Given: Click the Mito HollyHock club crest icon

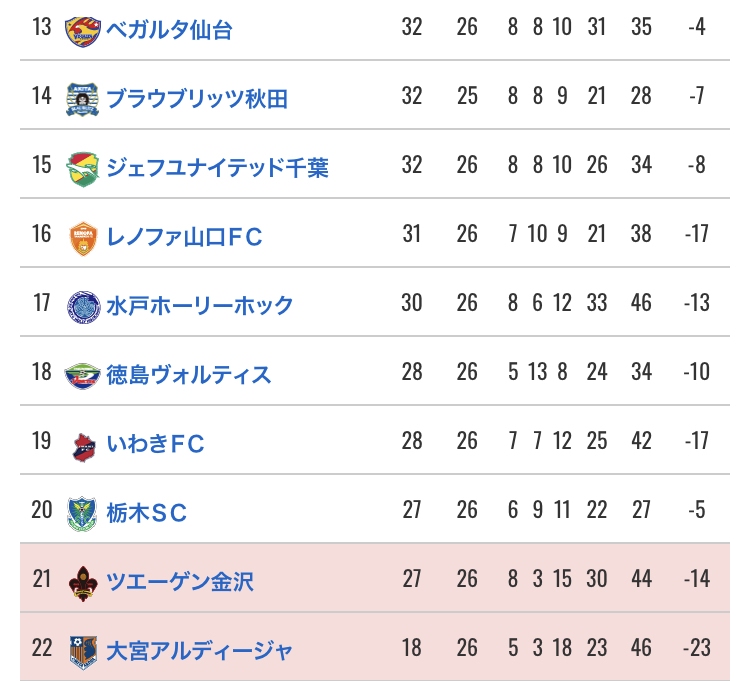Looking at the screenshot, I should pos(83,306).
